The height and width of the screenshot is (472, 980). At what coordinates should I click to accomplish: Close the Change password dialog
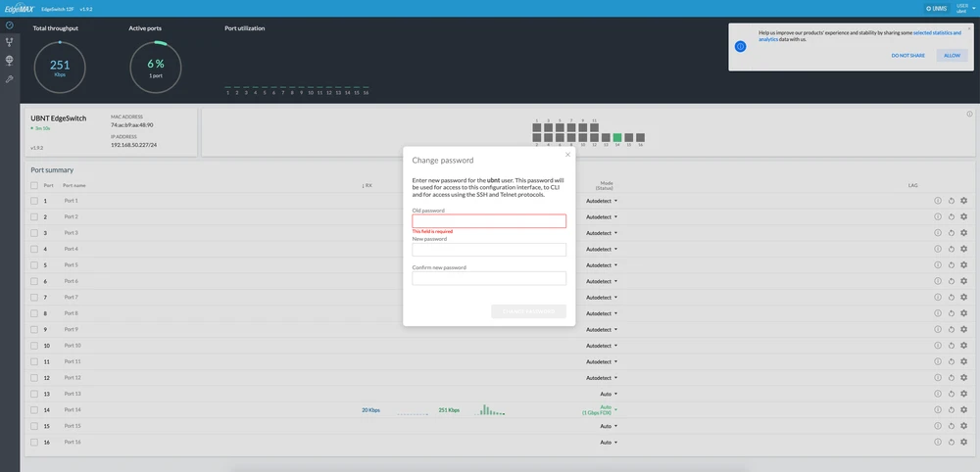tap(567, 155)
